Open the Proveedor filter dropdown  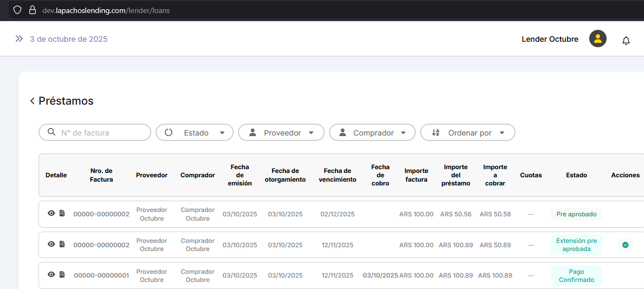(x=281, y=133)
